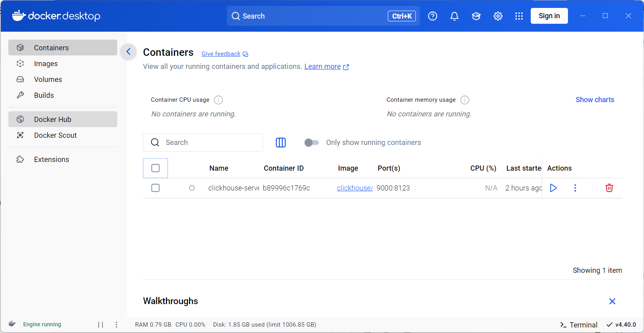Open Settings gear in header
Viewport: 644px width, 333px height.
(498, 16)
